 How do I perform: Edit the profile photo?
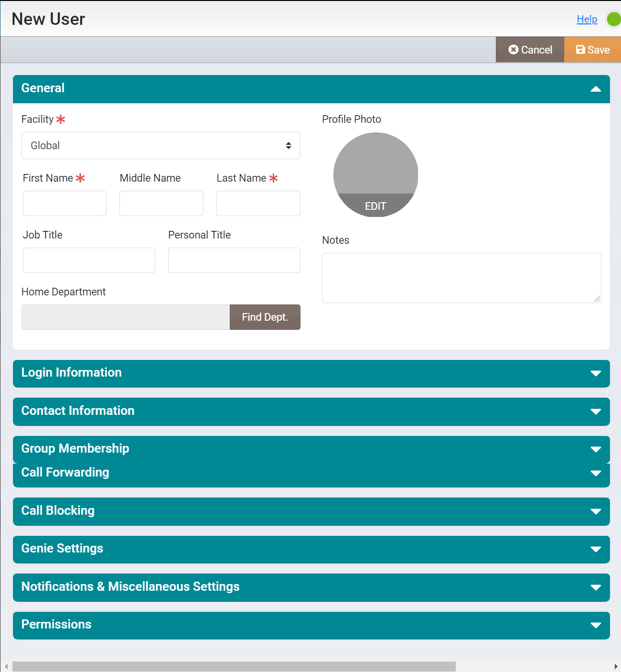tap(375, 206)
